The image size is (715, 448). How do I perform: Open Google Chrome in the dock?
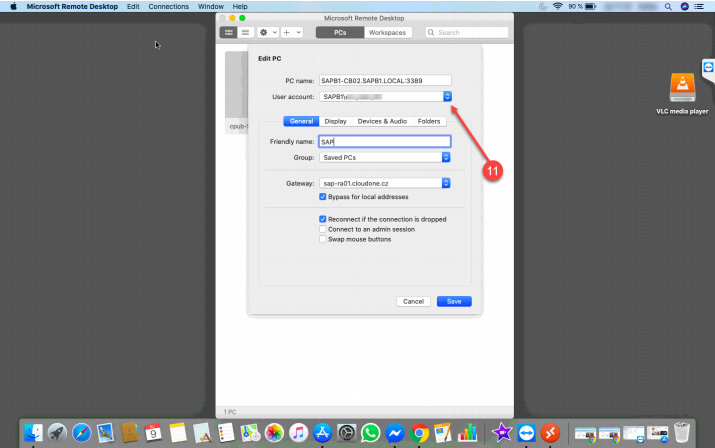[419, 432]
